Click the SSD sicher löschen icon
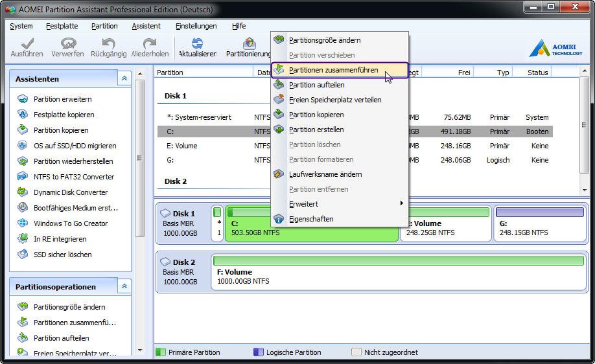595x364 pixels. [x=23, y=254]
